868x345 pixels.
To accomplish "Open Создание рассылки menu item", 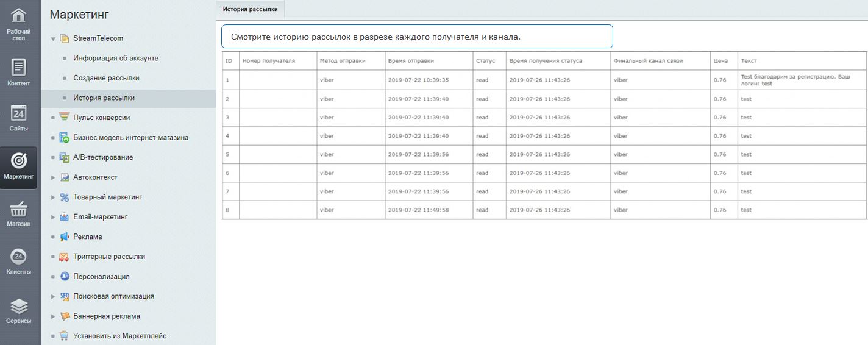I will coord(106,78).
